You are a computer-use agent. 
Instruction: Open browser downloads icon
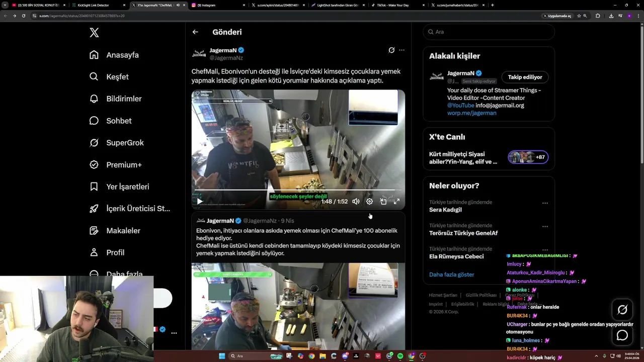click(x=611, y=16)
